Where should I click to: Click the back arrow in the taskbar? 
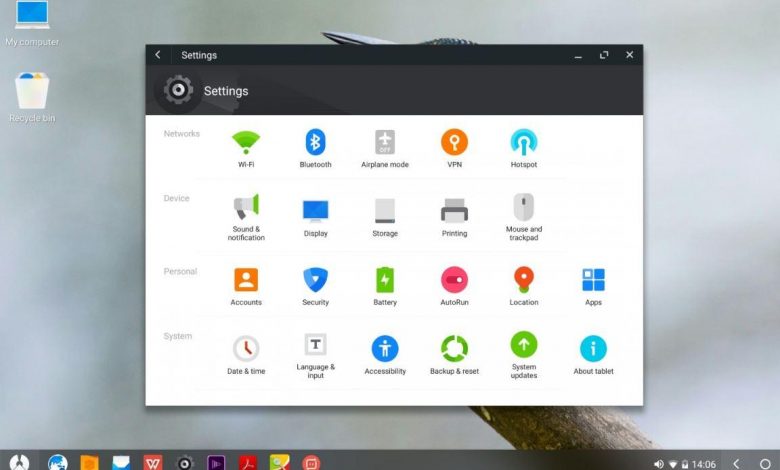click(737, 464)
